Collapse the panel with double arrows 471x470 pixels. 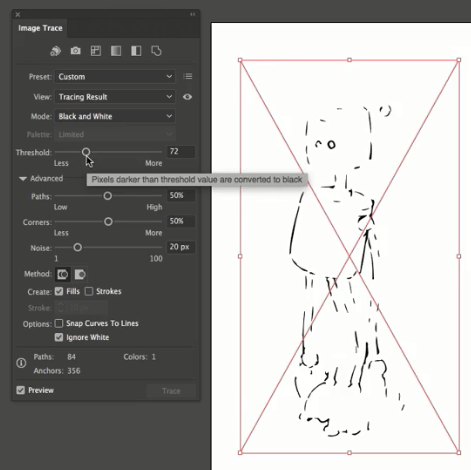193,14
